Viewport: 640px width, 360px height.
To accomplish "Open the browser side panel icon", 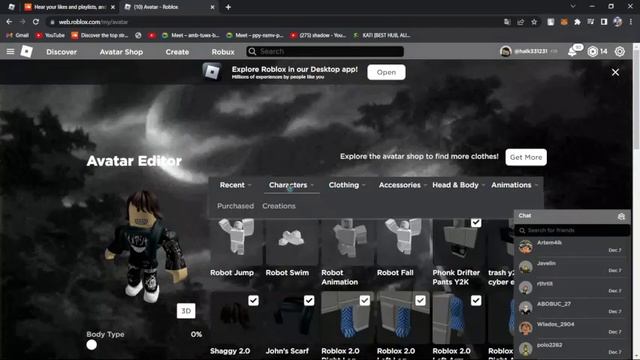I will (x=604, y=22).
